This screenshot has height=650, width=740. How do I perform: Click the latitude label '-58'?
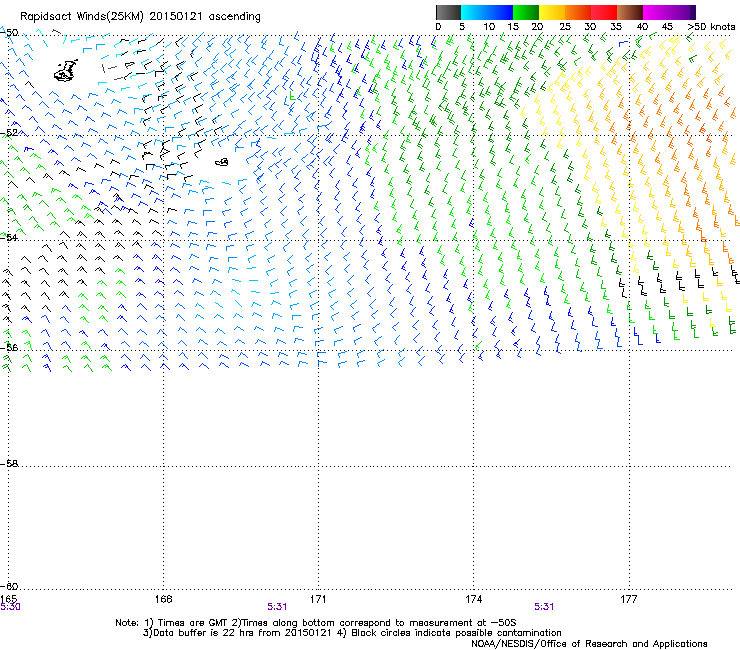coord(9,464)
